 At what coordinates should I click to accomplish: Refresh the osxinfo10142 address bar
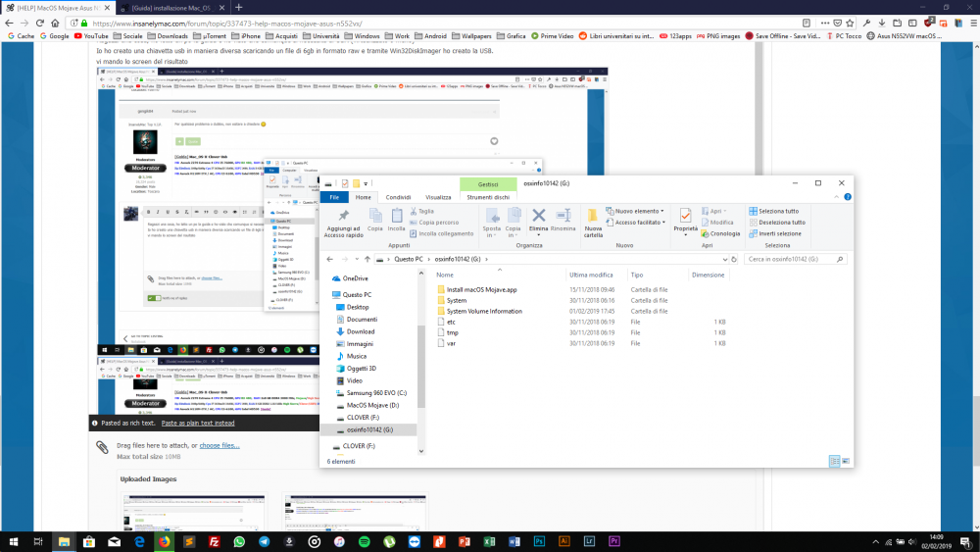pos(734,259)
